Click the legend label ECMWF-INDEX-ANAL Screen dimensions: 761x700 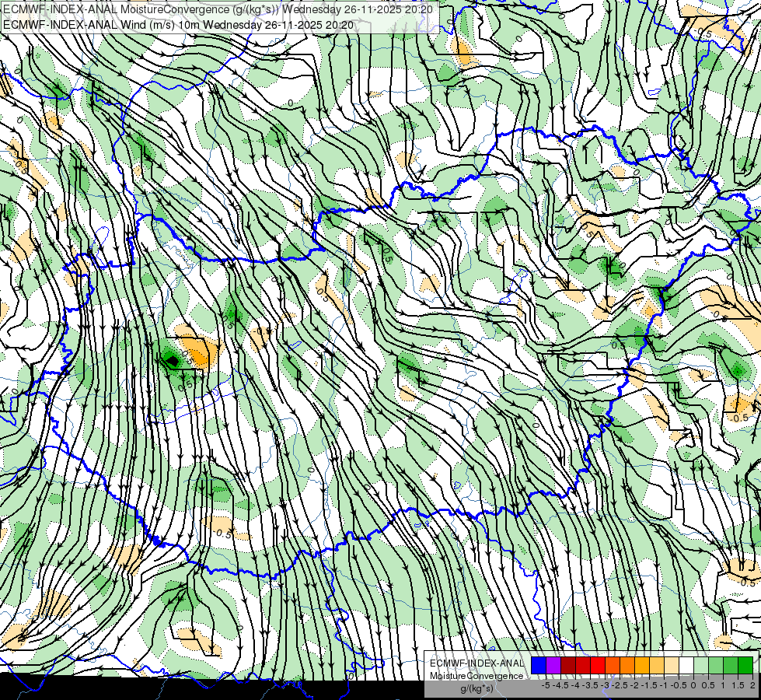(476, 663)
